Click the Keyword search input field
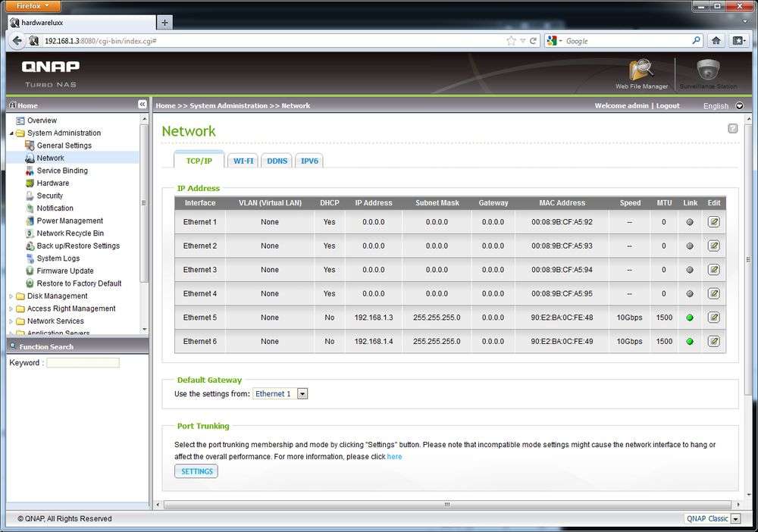The height and width of the screenshot is (532, 758). (83, 363)
